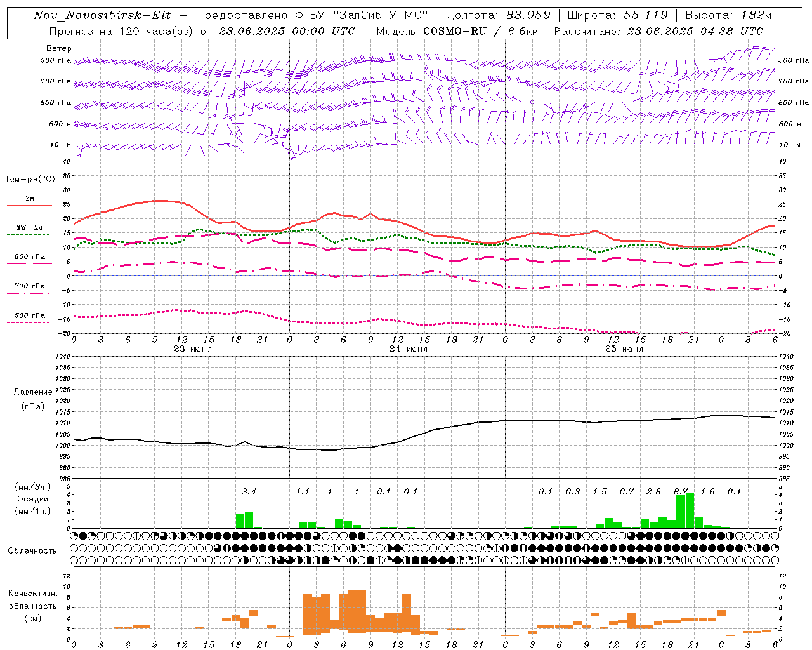Click the (мм/1ч.) unit label
The image size is (812, 650).
[x=33, y=511]
